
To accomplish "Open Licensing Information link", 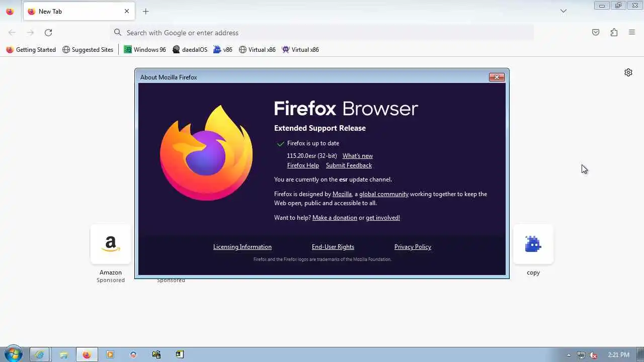I will [x=243, y=247].
